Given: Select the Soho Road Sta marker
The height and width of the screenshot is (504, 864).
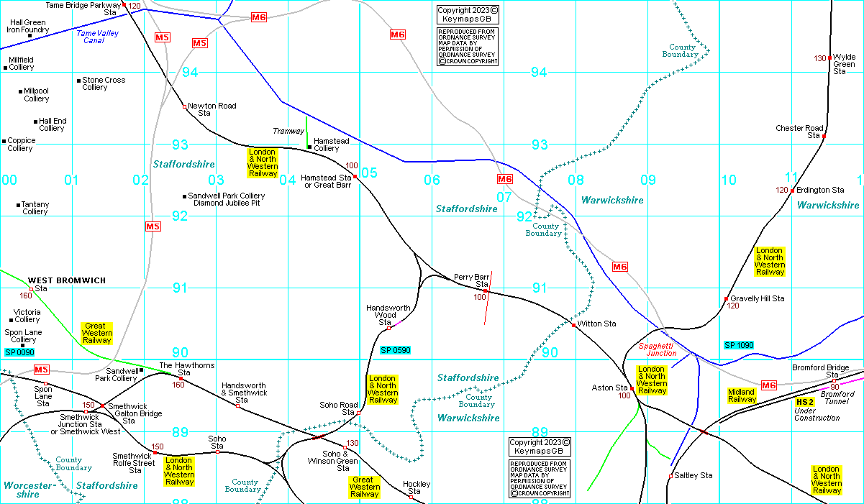Looking at the screenshot, I should (x=358, y=413).
